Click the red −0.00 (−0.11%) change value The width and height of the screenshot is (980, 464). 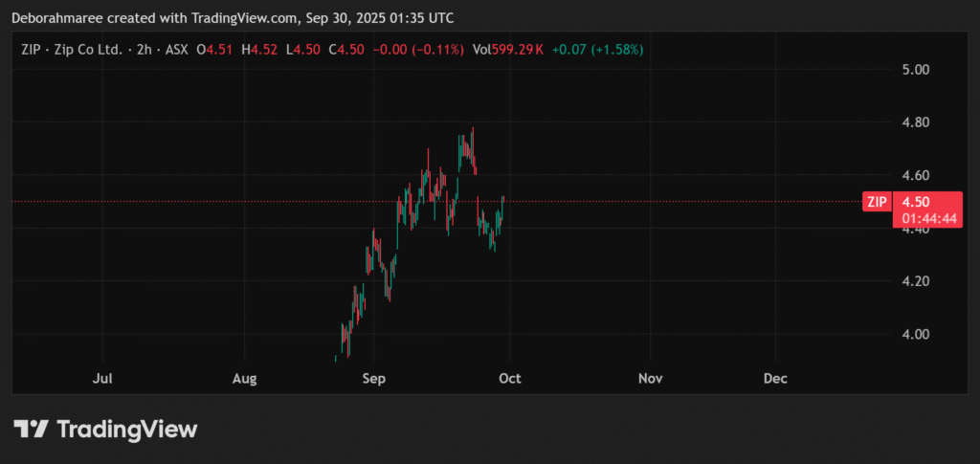point(417,49)
